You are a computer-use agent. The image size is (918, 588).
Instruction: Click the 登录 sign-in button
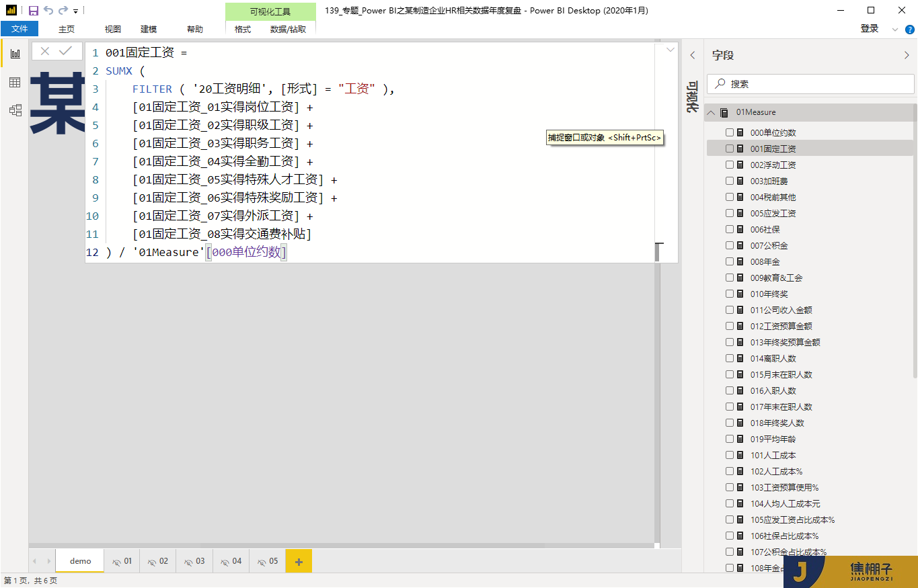(x=870, y=29)
